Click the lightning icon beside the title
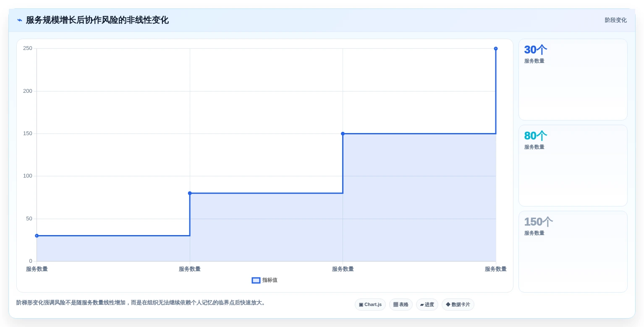The image size is (644, 327). coord(20,20)
